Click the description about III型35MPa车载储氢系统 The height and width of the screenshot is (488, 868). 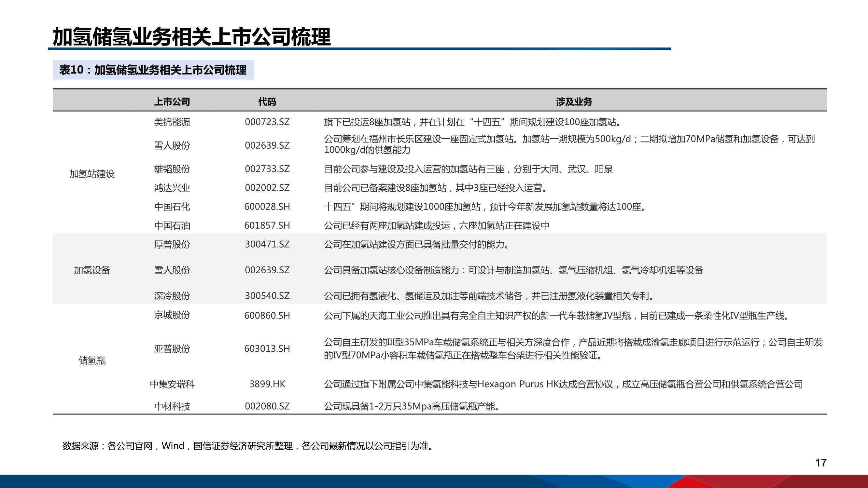click(x=573, y=349)
